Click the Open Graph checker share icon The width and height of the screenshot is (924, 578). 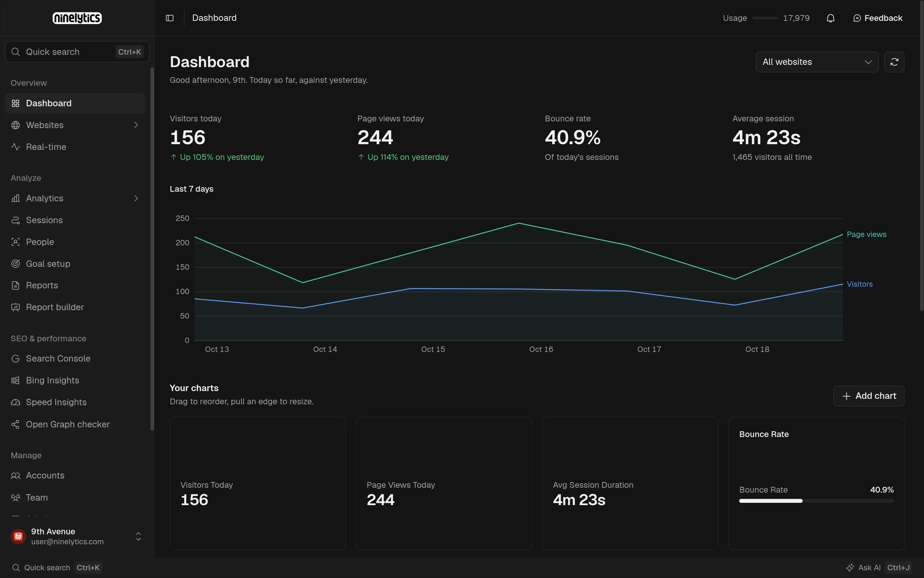16,424
